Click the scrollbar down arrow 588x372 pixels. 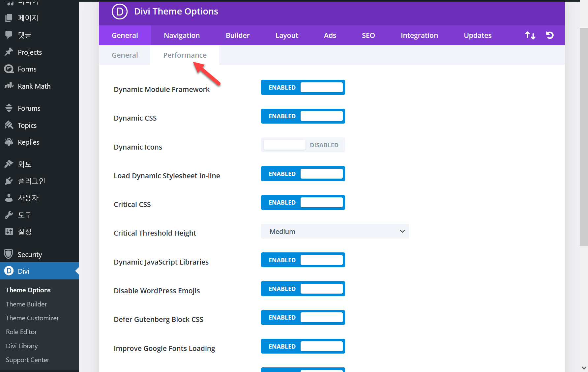tap(584, 368)
